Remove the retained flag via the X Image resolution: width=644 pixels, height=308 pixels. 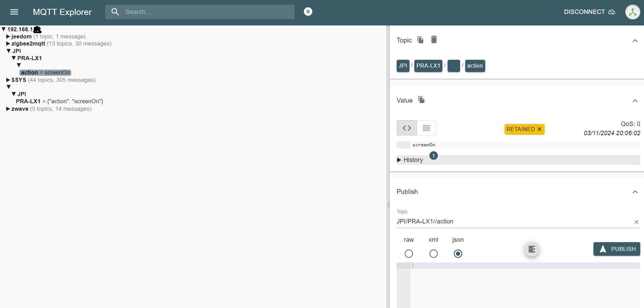pyautogui.click(x=539, y=129)
